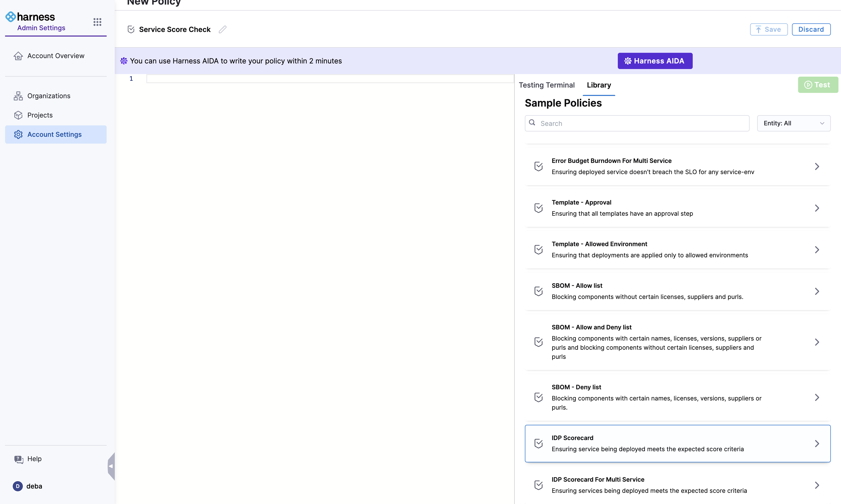Click the Sample Policies search field
Image resolution: width=841 pixels, height=504 pixels.
coord(637,123)
